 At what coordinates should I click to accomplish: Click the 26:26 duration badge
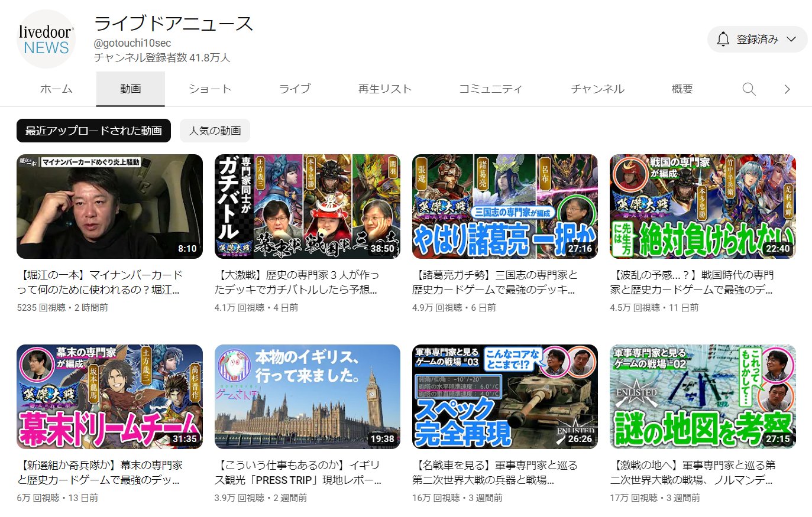[580, 439]
